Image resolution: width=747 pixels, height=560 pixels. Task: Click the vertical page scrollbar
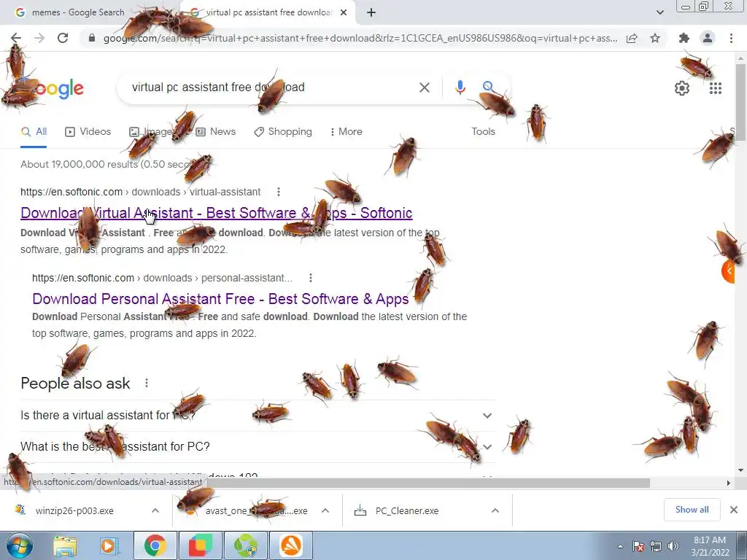click(x=740, y=101)
